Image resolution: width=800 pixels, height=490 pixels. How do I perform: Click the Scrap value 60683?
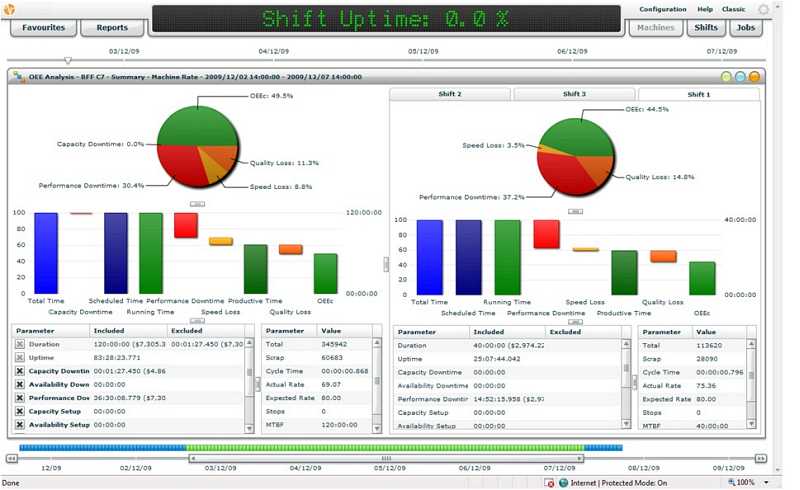coord(332,358)
